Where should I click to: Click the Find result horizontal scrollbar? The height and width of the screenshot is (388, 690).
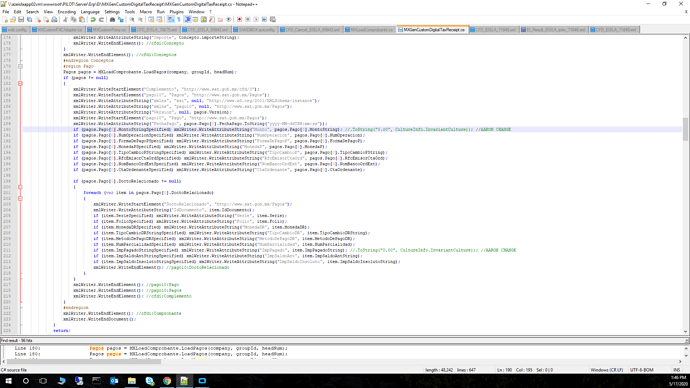click(x=84, y=362)
